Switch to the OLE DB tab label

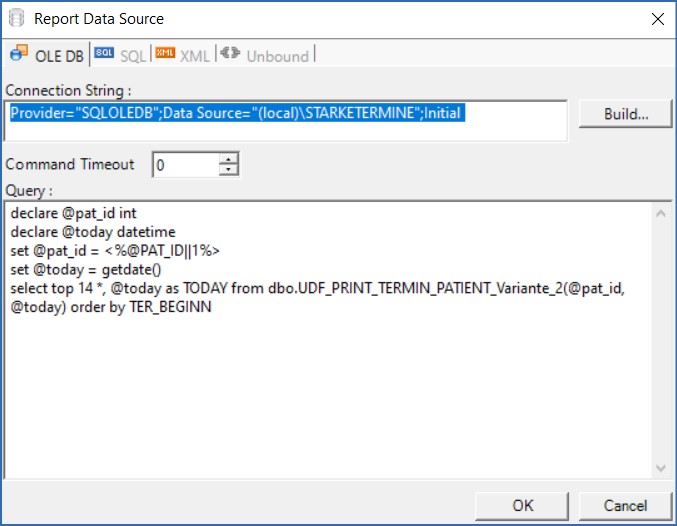[x=59, y=56]
